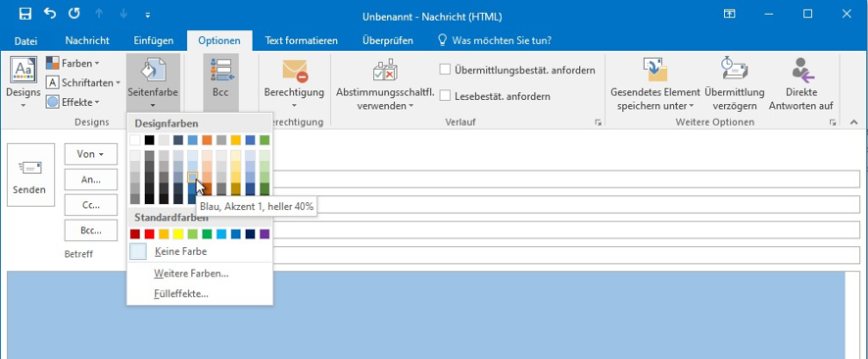Enable Übermittlungsbestät. anfordern checkbox
This screenshot has width=868, height=359.
(x=445, y=70)
